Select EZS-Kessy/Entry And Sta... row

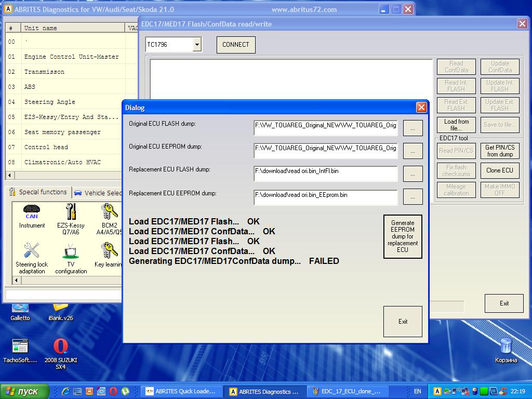(x=64, y=117)
